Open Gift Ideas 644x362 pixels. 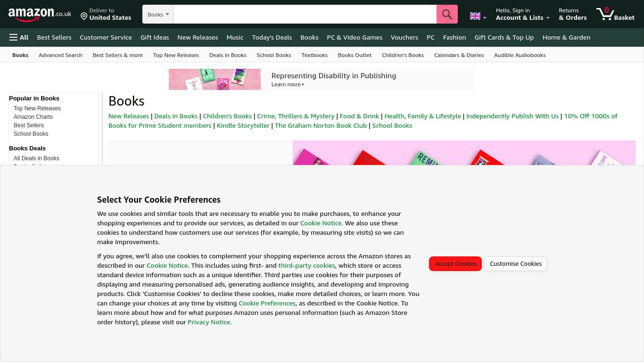coord(155,37)
